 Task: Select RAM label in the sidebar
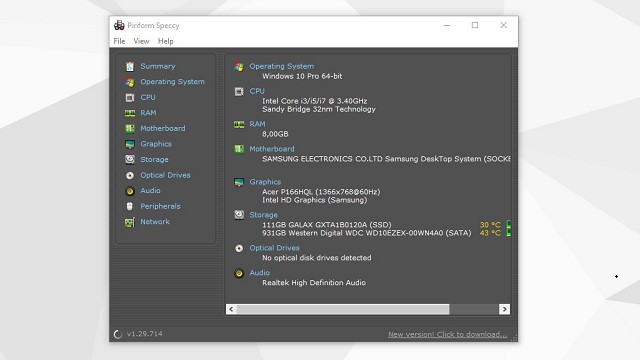148,113
